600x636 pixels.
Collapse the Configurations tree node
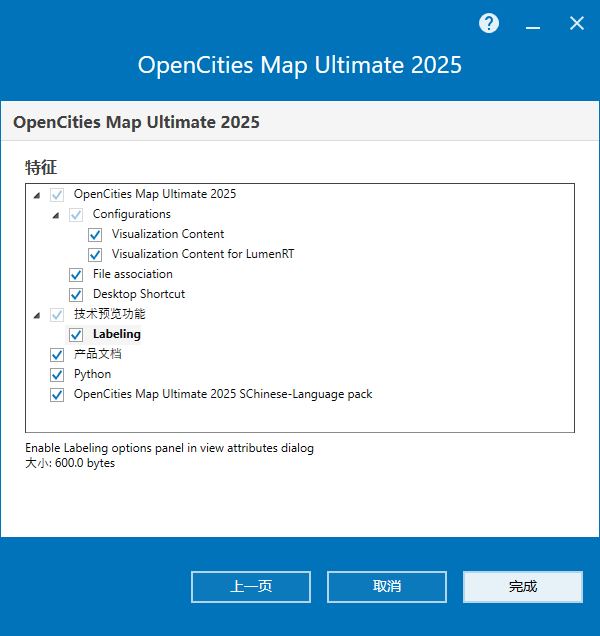click(56, 215)
